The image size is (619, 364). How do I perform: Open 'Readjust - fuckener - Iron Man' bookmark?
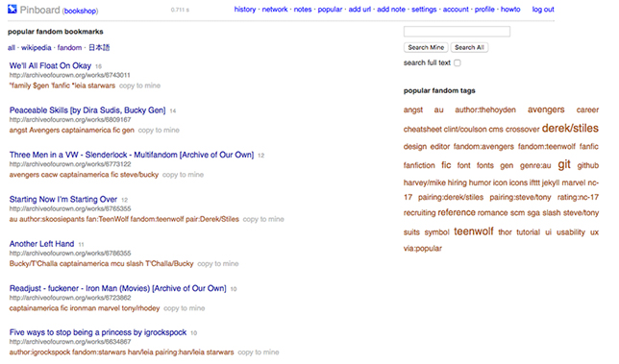[x=117, y=288]
